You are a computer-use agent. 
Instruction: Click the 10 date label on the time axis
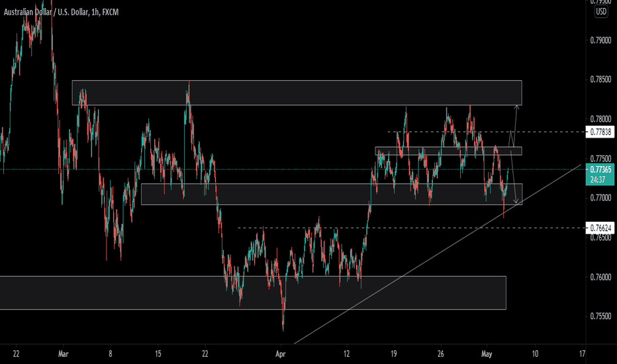[535, 354]
